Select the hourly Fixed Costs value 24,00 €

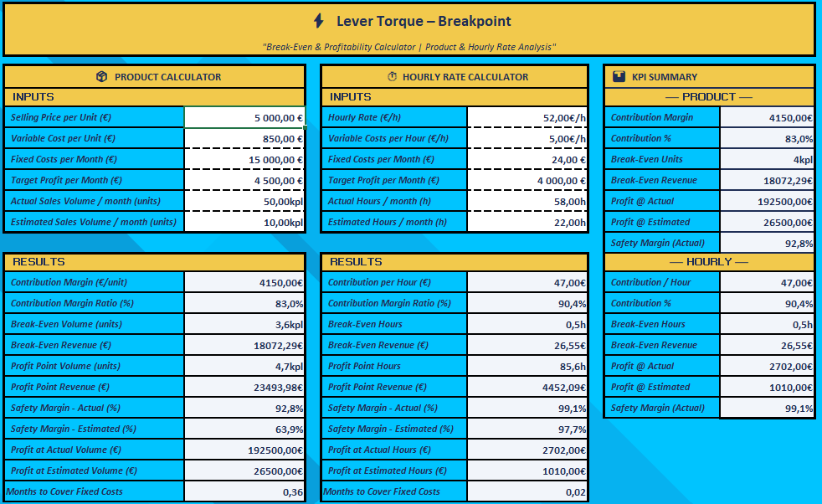(527, 159)
